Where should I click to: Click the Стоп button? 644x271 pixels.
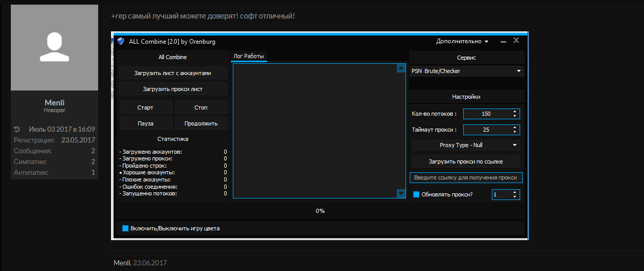click(201, 107)
